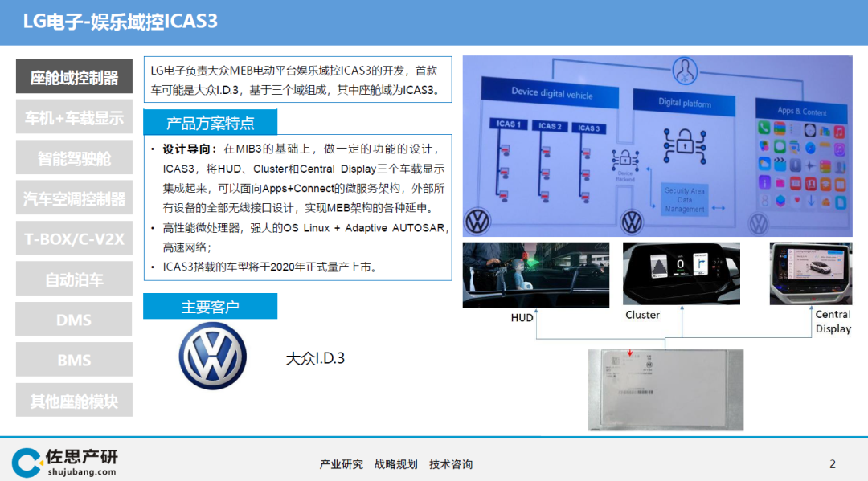Click the page number 2

[x=833, y=464]
